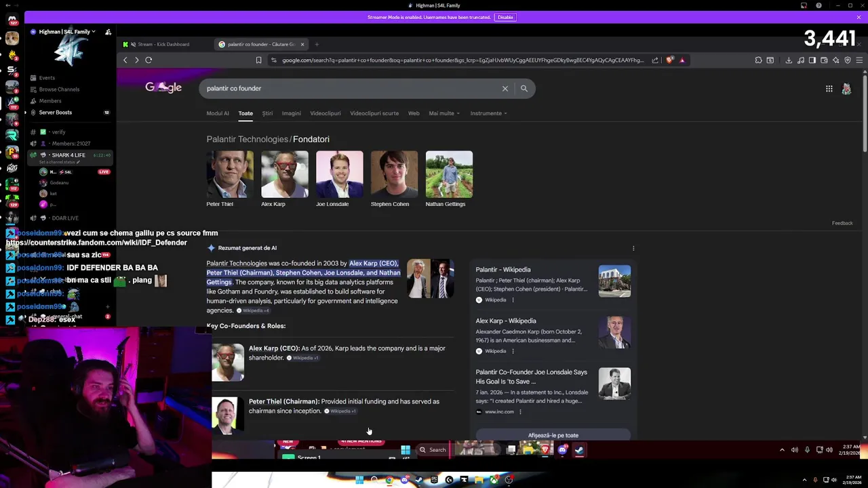This screenshot has height=488, width=868.
Task: Open Brave Wallet icon
Action: (x=824, y=60)
